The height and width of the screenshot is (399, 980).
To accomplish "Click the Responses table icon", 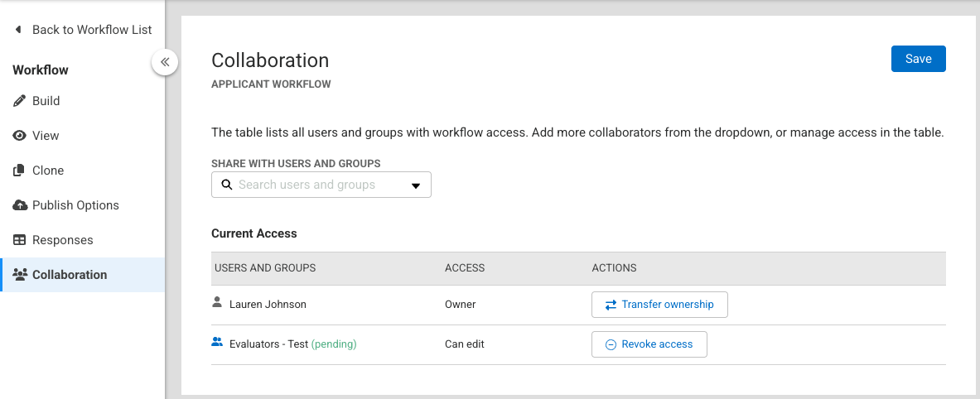I will pos(20,240).
